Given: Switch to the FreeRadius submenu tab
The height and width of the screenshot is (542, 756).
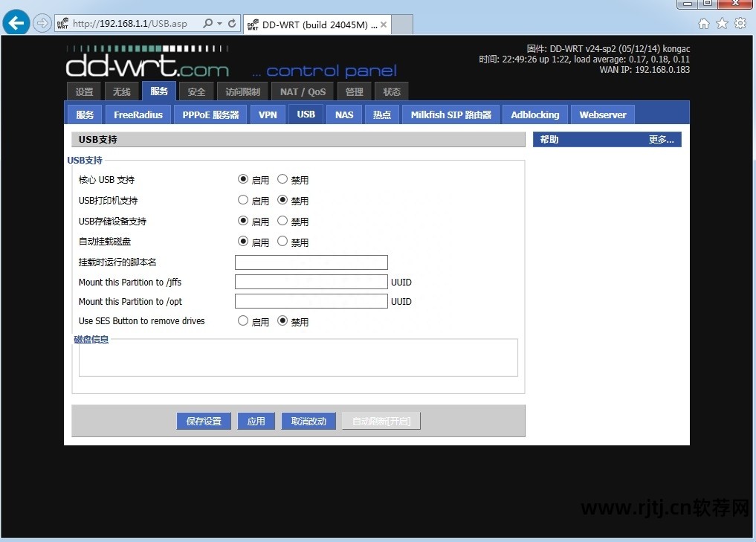Looking at the screenshot, I should [138, 114].
